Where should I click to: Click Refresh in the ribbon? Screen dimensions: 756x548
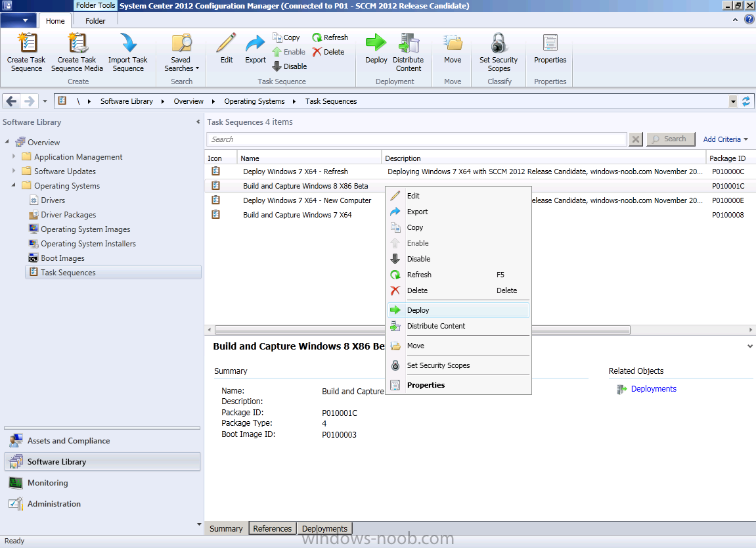tap(330, 37)
